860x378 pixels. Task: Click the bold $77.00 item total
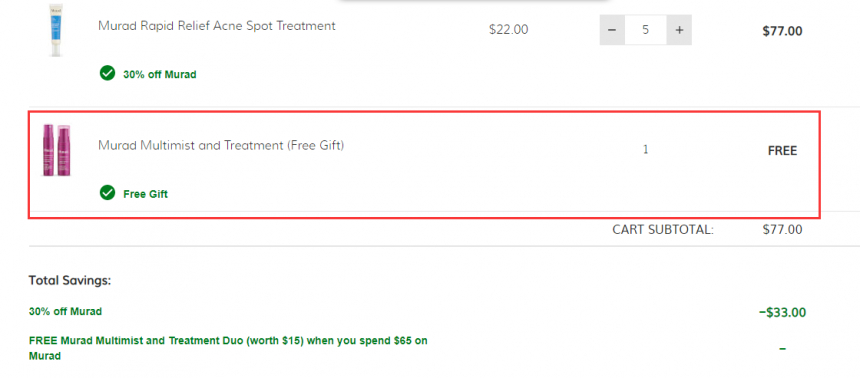coord(782,31)
